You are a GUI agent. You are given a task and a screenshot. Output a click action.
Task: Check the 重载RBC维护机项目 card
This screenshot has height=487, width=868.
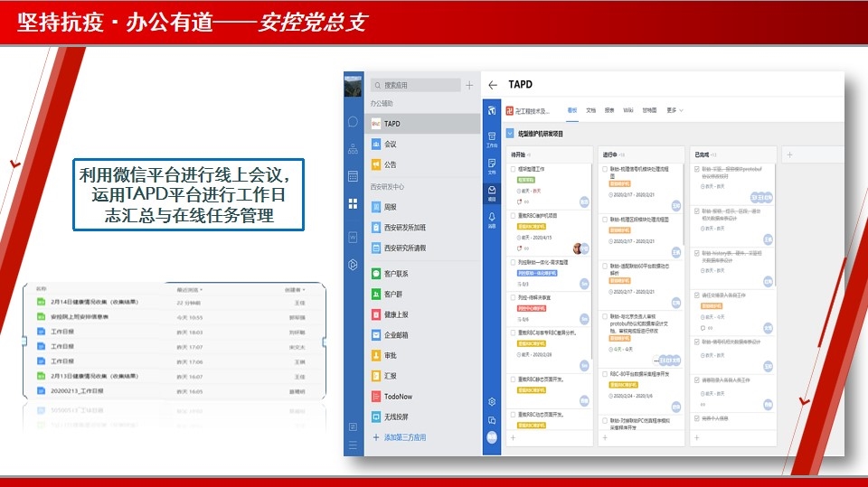[514, 216]
